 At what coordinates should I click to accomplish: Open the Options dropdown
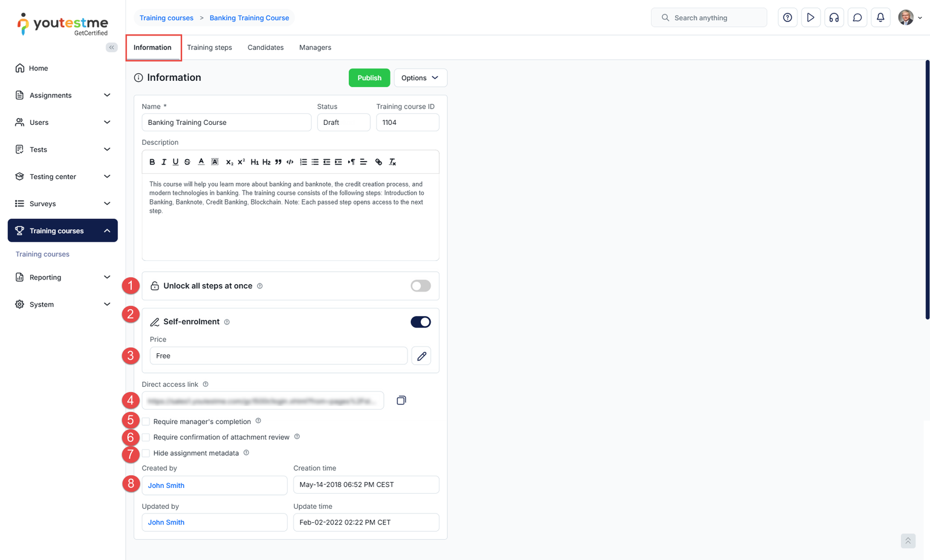click(x=420, y=78)
